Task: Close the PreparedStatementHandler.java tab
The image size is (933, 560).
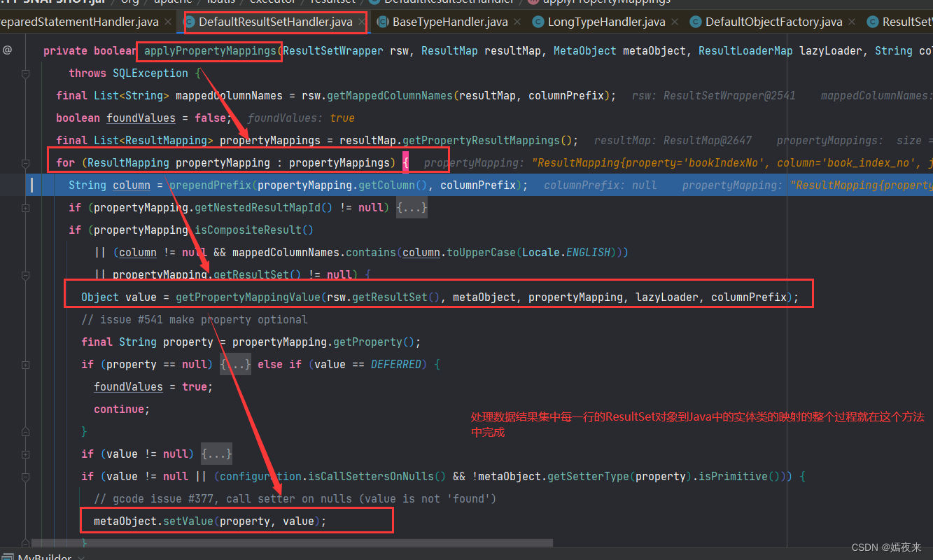Action: point(168,22)
